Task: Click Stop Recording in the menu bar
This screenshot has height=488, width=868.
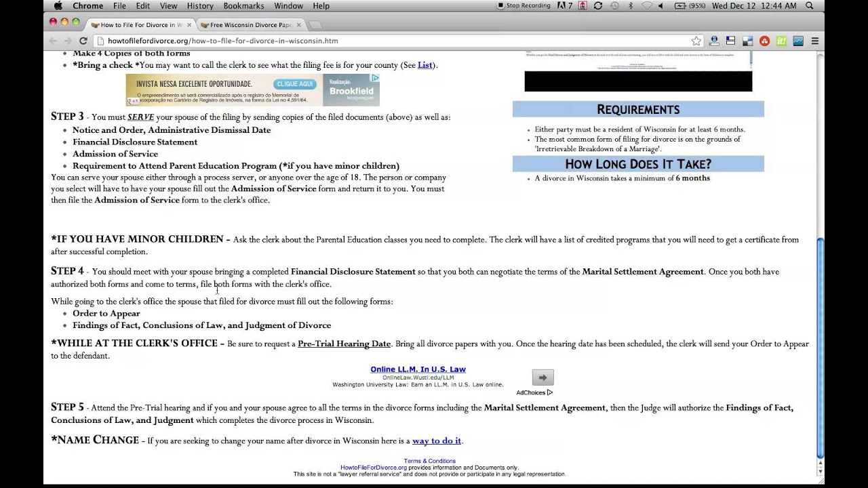Action: (524, 5)
